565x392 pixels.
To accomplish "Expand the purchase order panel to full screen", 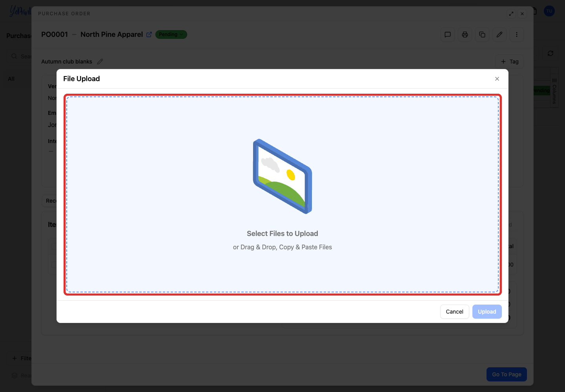I will 511,14.
